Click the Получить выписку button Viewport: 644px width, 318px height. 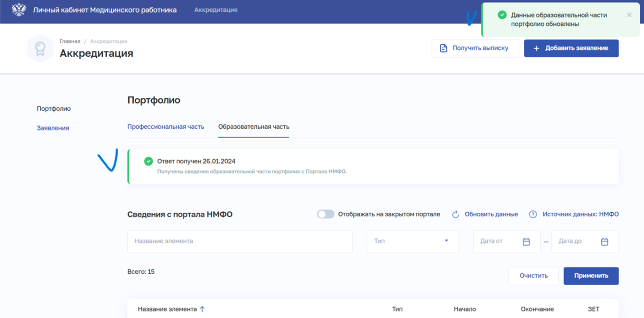pos(475,48)
